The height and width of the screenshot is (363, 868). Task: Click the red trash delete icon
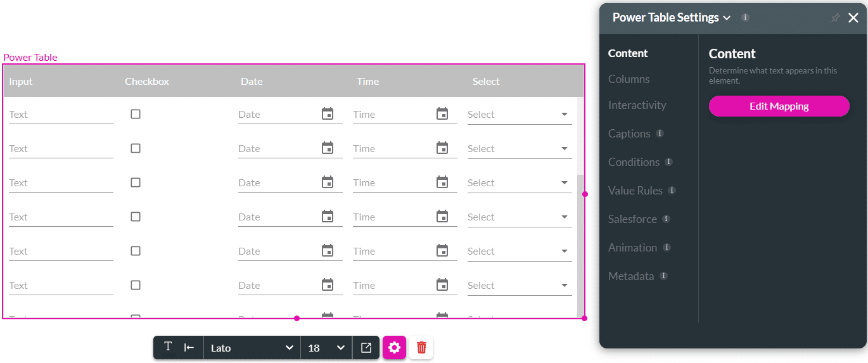point(421,348)
